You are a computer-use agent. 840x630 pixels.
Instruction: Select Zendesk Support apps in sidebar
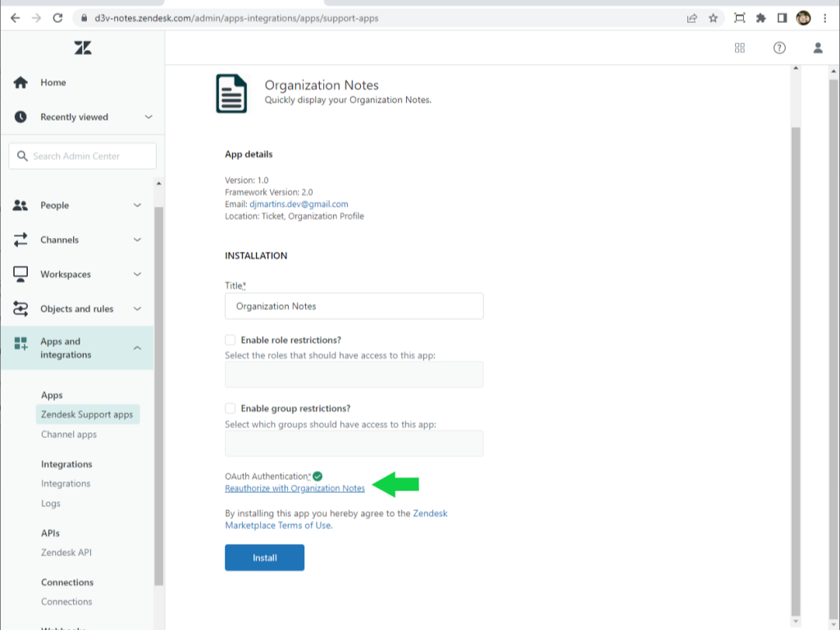[x=87, y=415]
